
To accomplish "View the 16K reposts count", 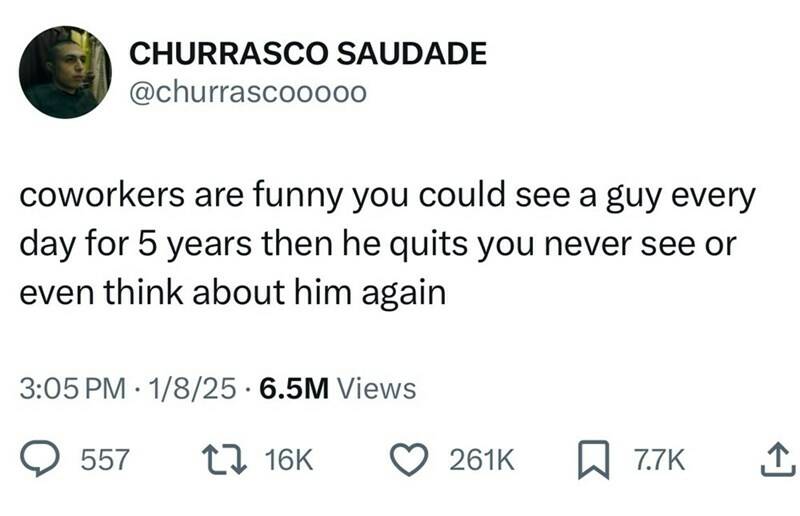I will [288, 459].
